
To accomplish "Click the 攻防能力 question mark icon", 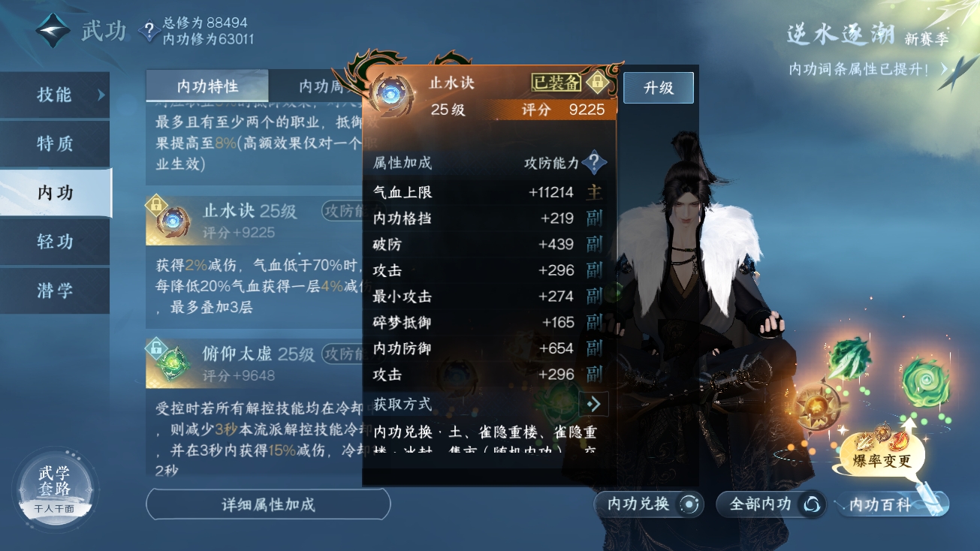I will (x=594, y=162).
